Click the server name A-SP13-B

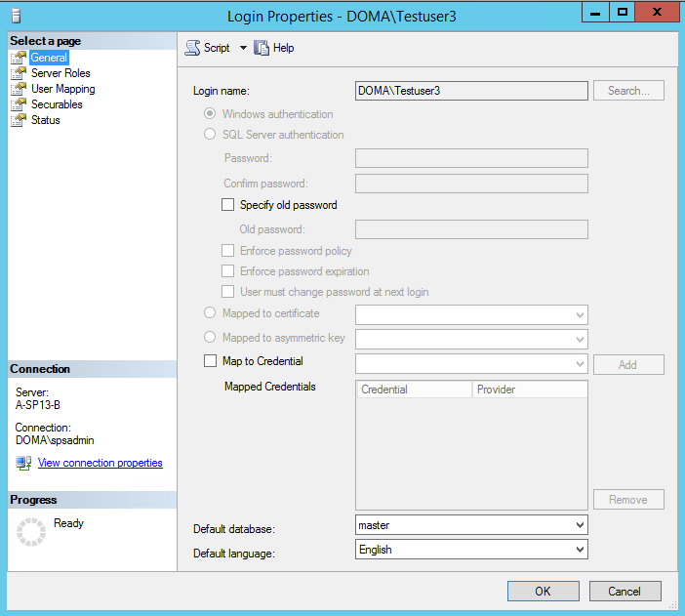click(38, 405)
